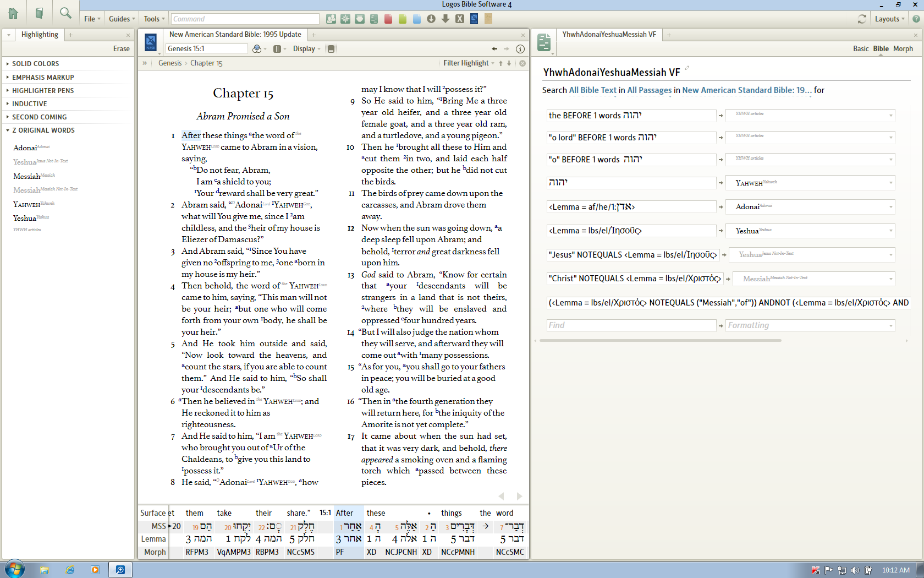Viewport: 924px width, 578px height.
Task: Select the Morph search type
Action: coord(903,49)
